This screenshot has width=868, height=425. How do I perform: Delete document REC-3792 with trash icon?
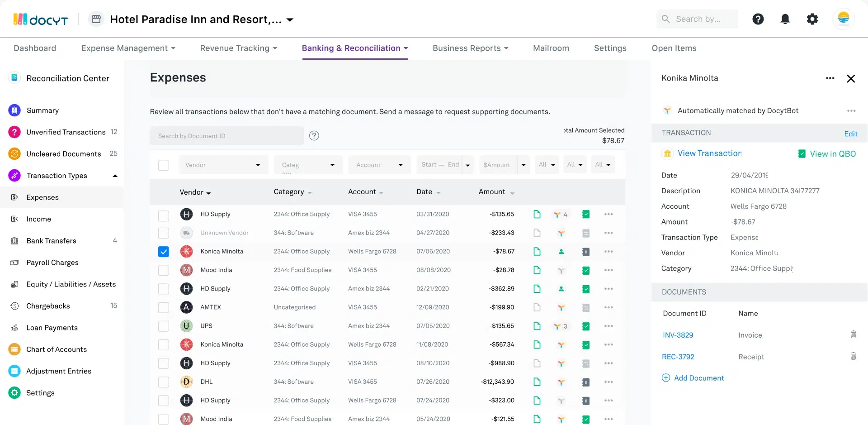(853, 356)
